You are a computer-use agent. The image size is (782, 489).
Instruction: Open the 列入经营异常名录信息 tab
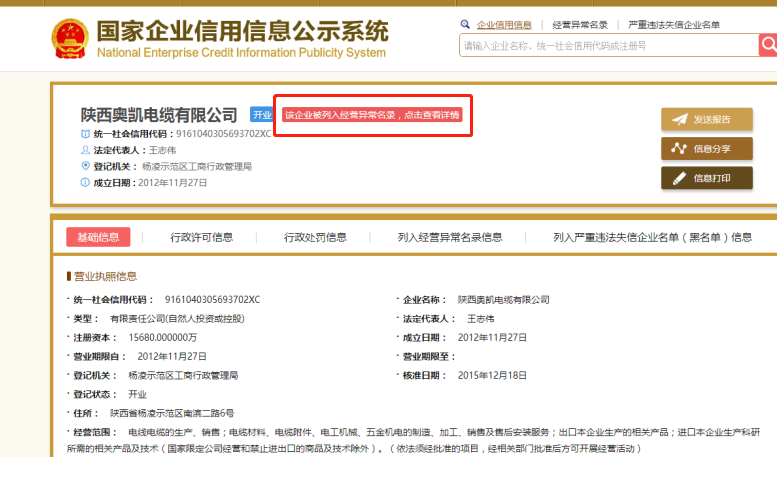coord(449,237)
